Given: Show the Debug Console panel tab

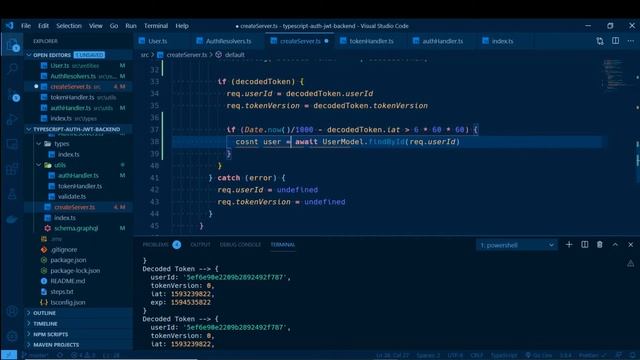Looking at the screenshot, I should click(x=240, y=244).
